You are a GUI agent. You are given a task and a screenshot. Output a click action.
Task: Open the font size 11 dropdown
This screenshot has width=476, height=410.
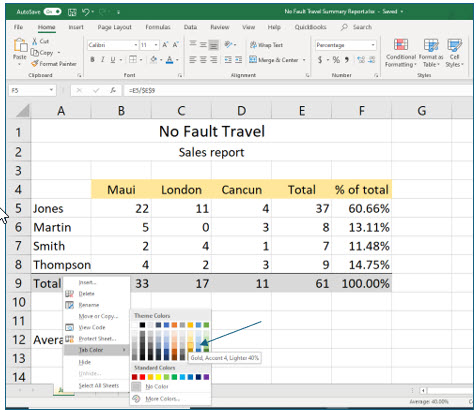point(156,45)
